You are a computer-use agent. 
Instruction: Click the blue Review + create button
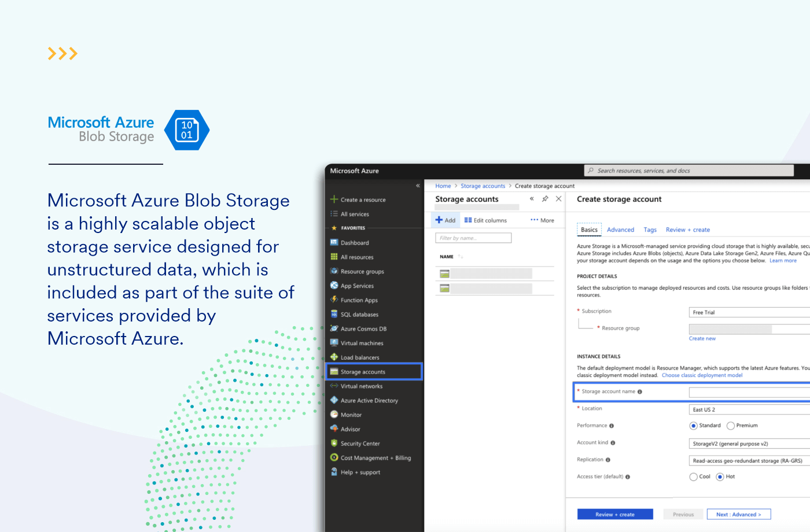coord(615,514)
